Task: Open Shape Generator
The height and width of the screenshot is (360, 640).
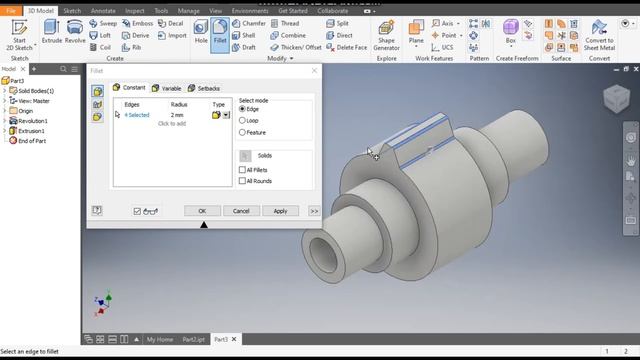Action: [x=386, y=35]
